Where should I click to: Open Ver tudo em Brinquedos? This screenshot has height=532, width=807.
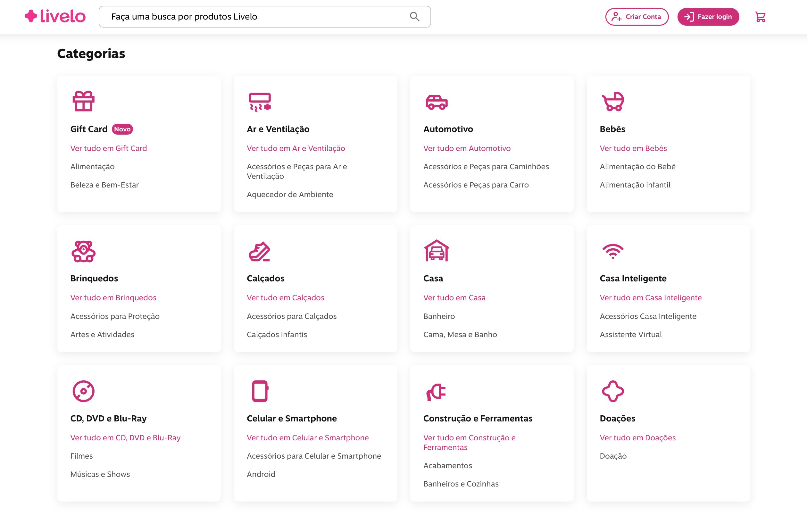tap(113, 297)
